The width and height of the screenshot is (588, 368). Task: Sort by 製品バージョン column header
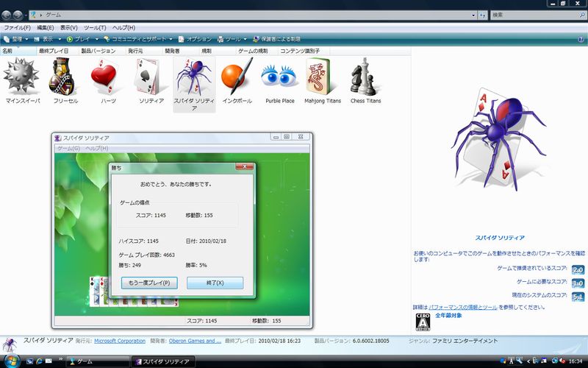[x=102, y=51]
